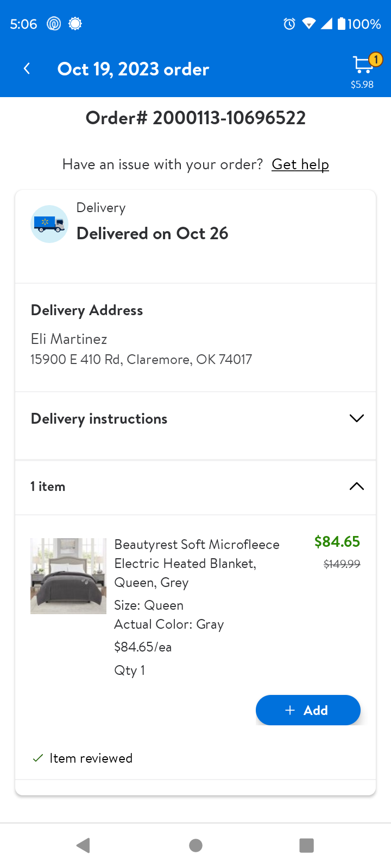391x868 pixels.
Task: Tap the Item reviewed label
Action: point(91,758)
